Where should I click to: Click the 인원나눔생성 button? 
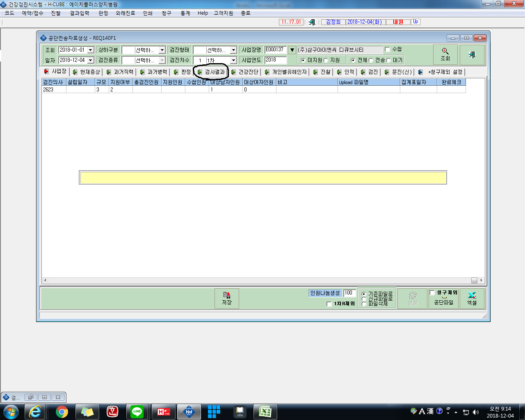click(x=325, y=293)
